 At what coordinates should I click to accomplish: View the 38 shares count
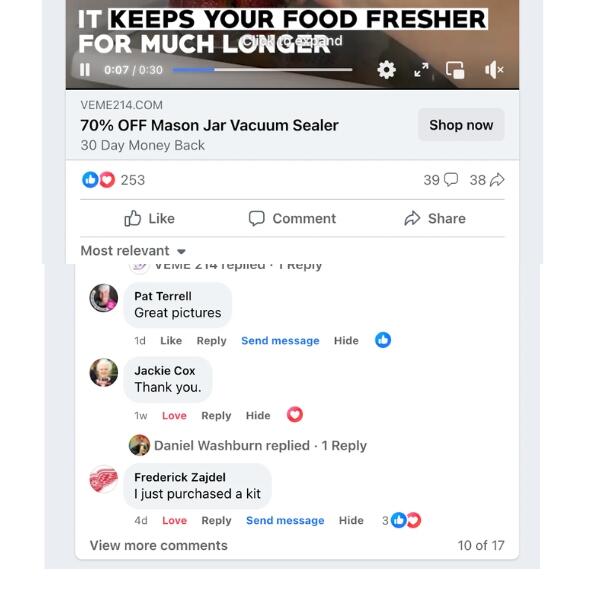(487, 180)
